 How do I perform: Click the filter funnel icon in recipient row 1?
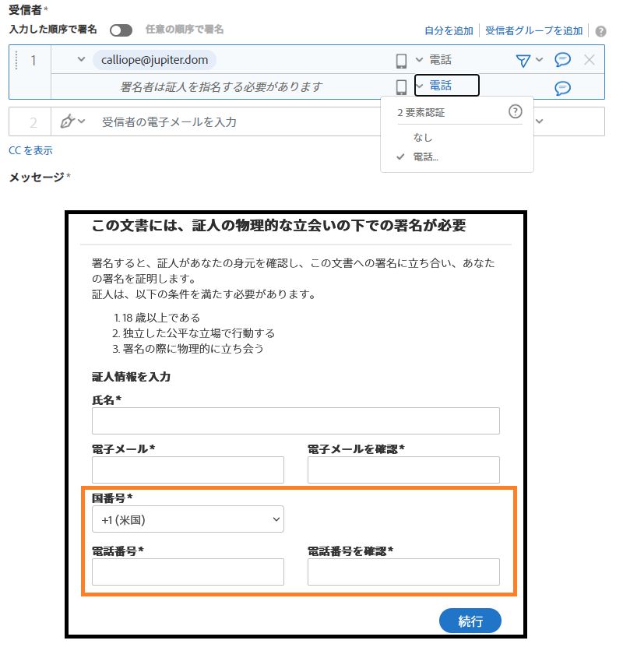coord(523,61)
